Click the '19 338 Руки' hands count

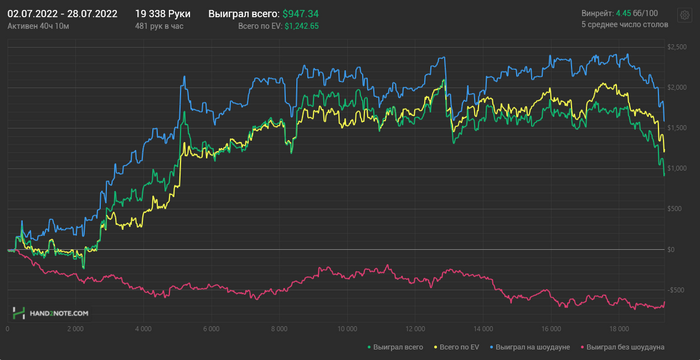(163, 14)
